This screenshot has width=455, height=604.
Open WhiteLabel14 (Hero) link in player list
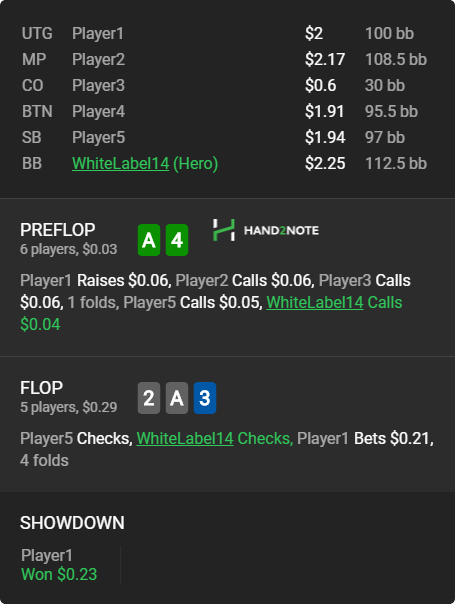coord(145,163)
